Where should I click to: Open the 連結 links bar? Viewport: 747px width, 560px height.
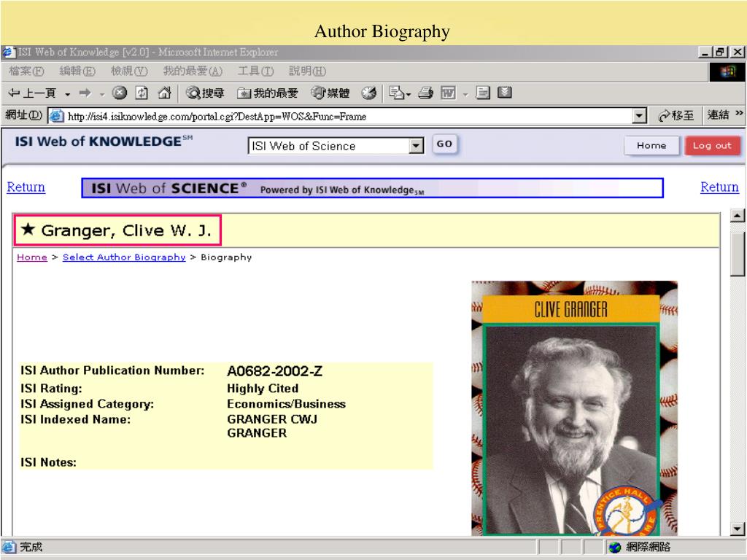[718, 114]
